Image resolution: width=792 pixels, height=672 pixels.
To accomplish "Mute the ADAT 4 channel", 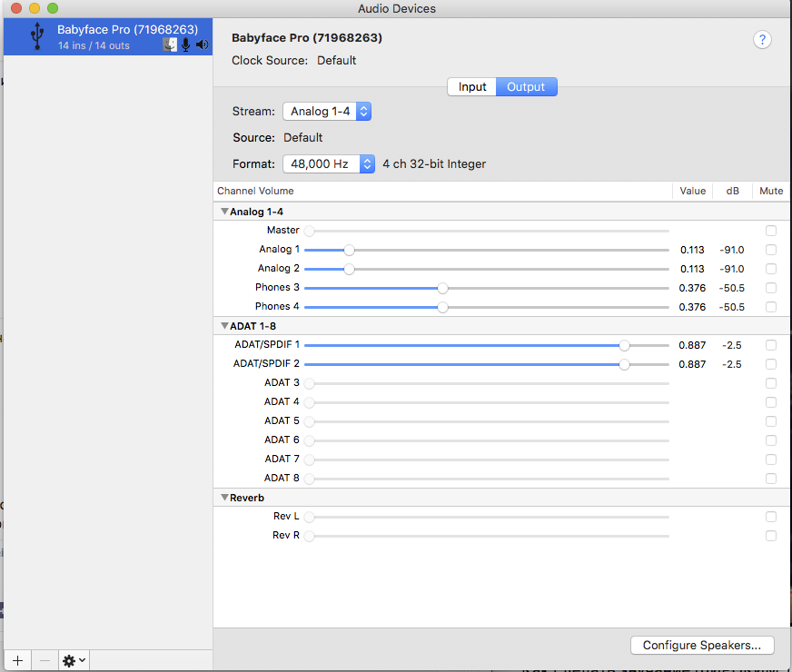I will coord(771,402).
